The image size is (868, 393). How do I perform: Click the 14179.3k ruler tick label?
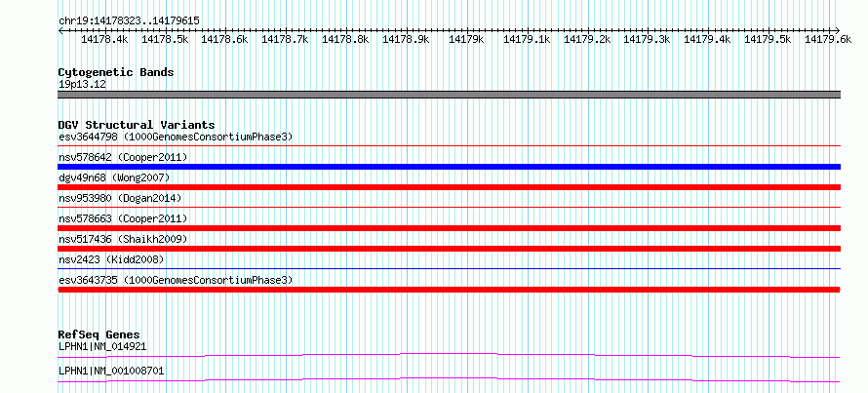[x=648, y=39]
